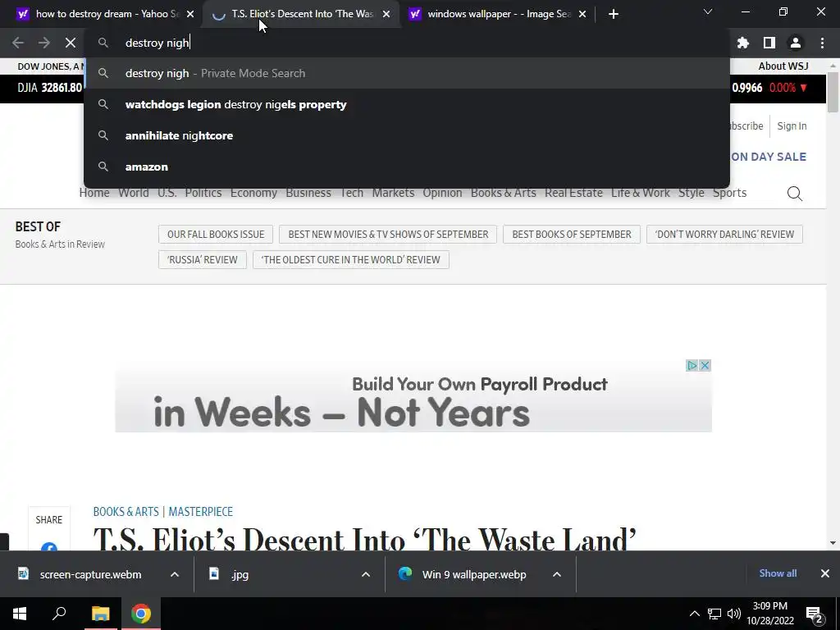
Task: Open the Sports nav section
Action: [729, 193]
